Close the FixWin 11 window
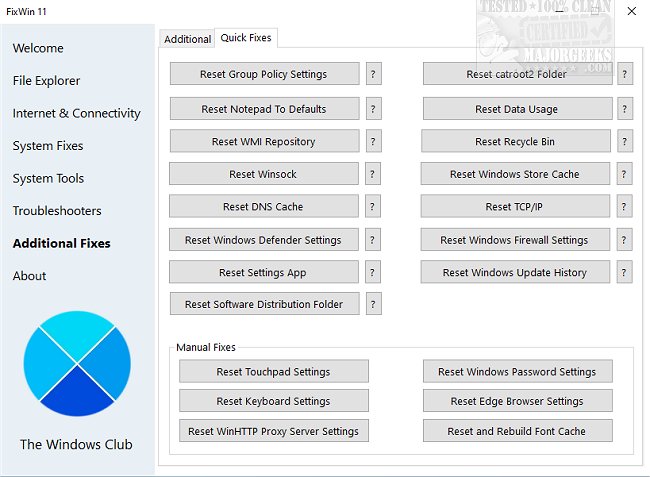The height and width of the screenshot is (477, 650). (x=632, y=11)
